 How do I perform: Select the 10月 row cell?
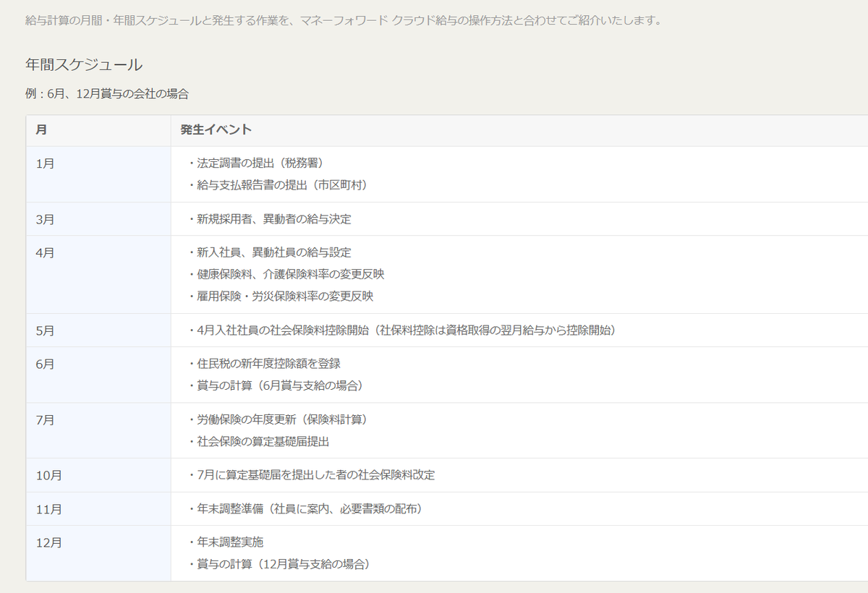click(98, 475)
